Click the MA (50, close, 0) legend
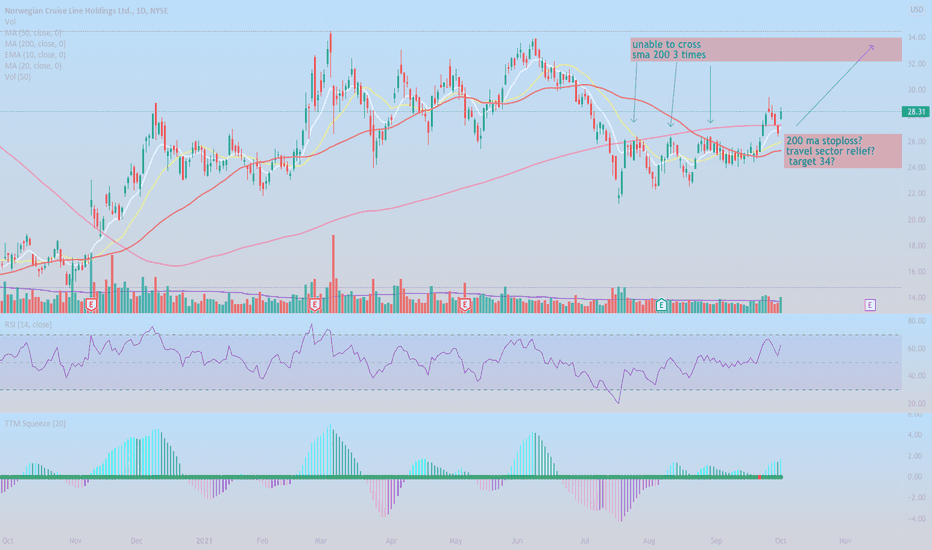 pyautogui.click(x=33, y=33)
